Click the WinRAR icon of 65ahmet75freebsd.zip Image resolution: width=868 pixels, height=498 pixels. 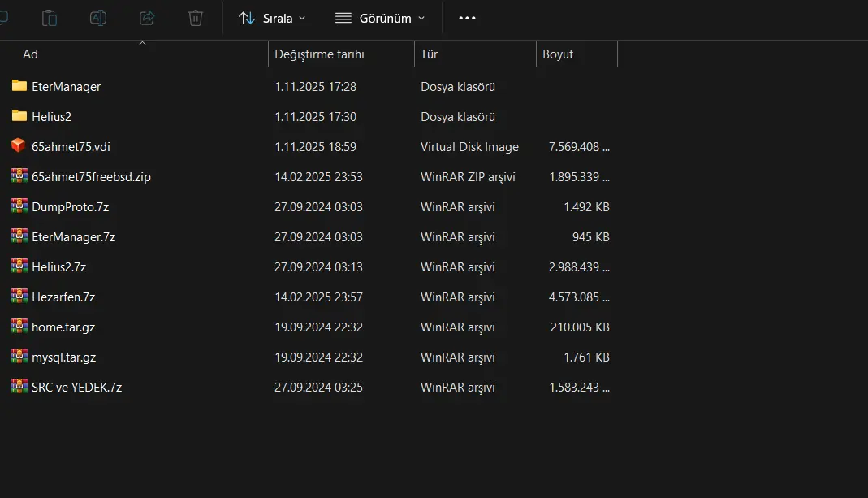click(x=19, y=176)
